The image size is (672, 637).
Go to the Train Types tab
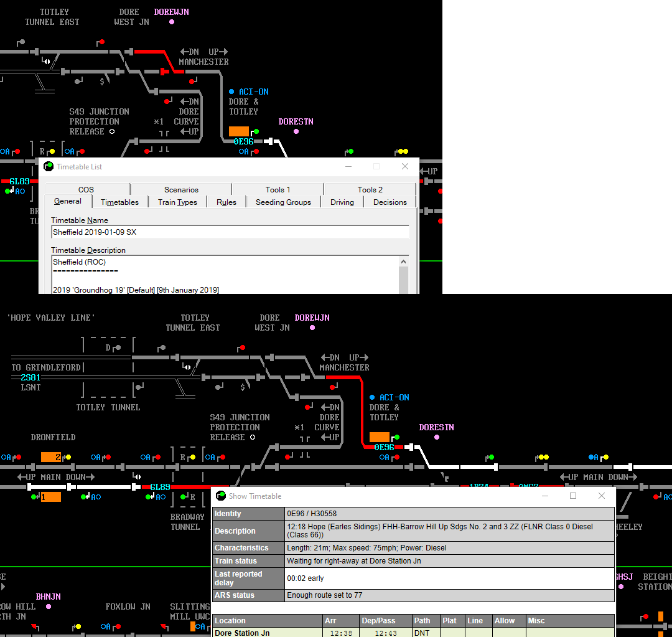point(177,202)
